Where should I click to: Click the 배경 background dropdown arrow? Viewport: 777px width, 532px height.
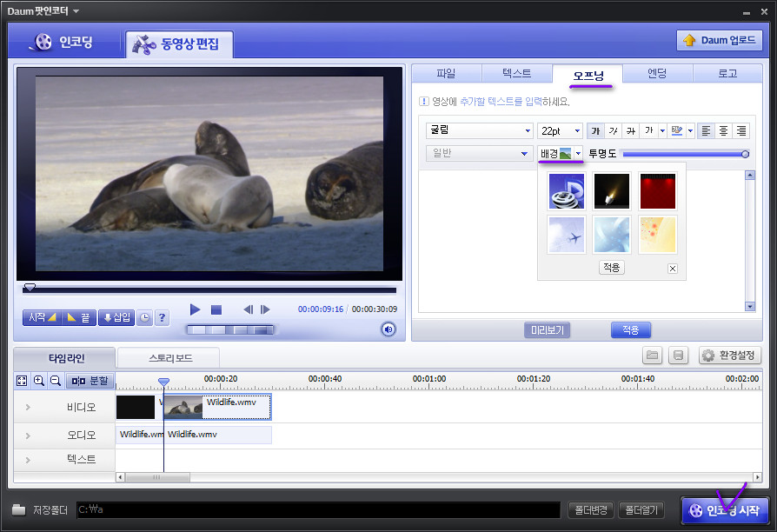coord(578,154)
